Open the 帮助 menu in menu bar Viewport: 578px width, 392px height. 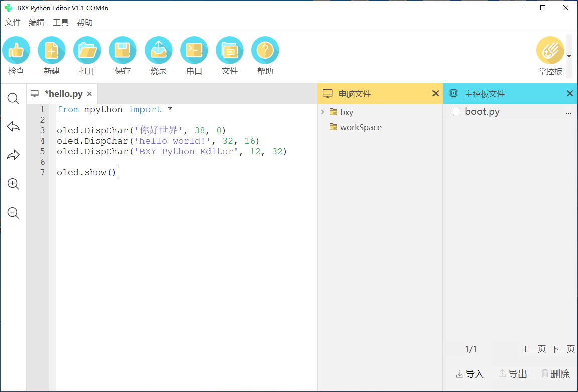coord(85,23)
